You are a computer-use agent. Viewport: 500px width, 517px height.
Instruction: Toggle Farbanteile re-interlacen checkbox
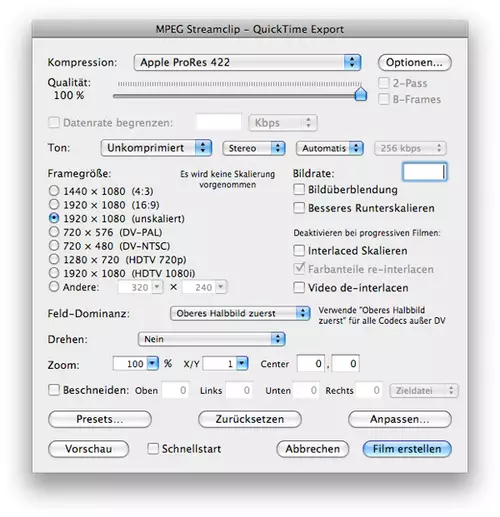click(299, 269)
